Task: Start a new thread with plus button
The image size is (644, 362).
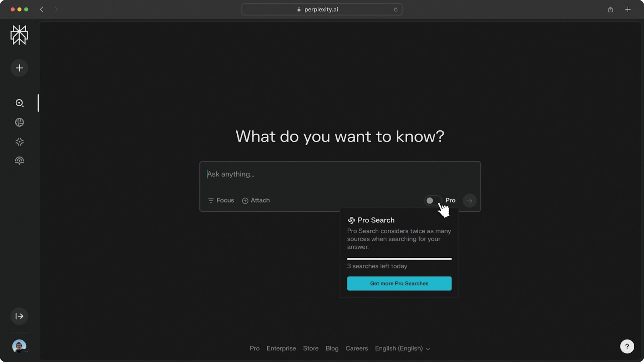Action: (19, 68)
